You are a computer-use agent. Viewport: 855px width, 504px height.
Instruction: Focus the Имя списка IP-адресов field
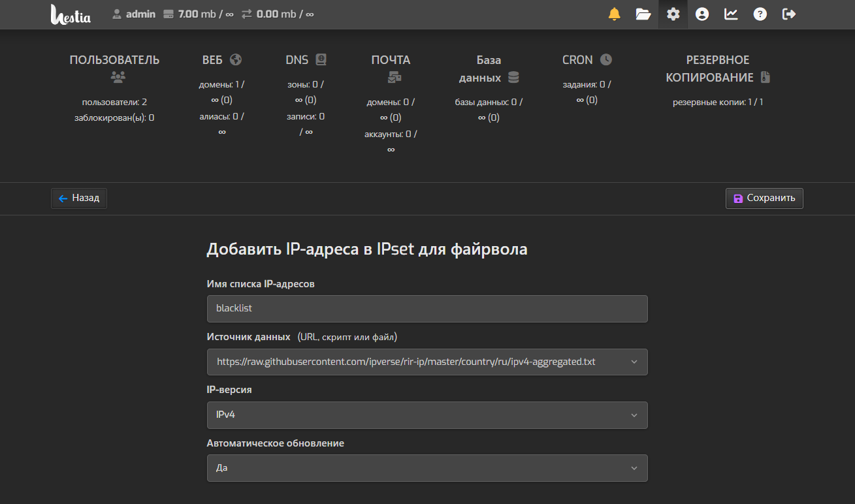tap(427, 309)
